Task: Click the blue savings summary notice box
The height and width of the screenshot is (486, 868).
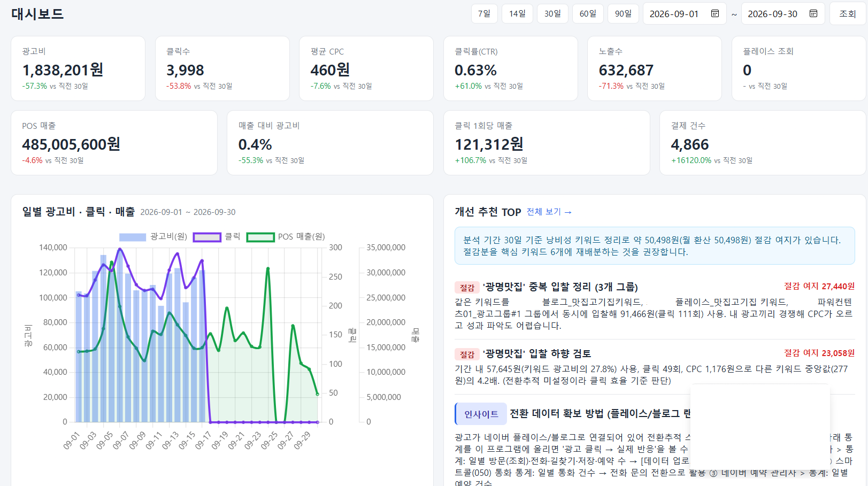Action: [655, 246]
